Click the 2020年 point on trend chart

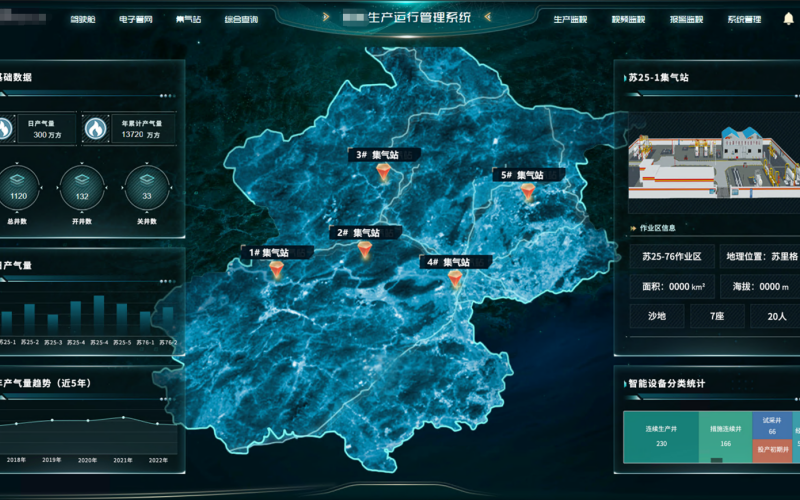tap(88, 420)
